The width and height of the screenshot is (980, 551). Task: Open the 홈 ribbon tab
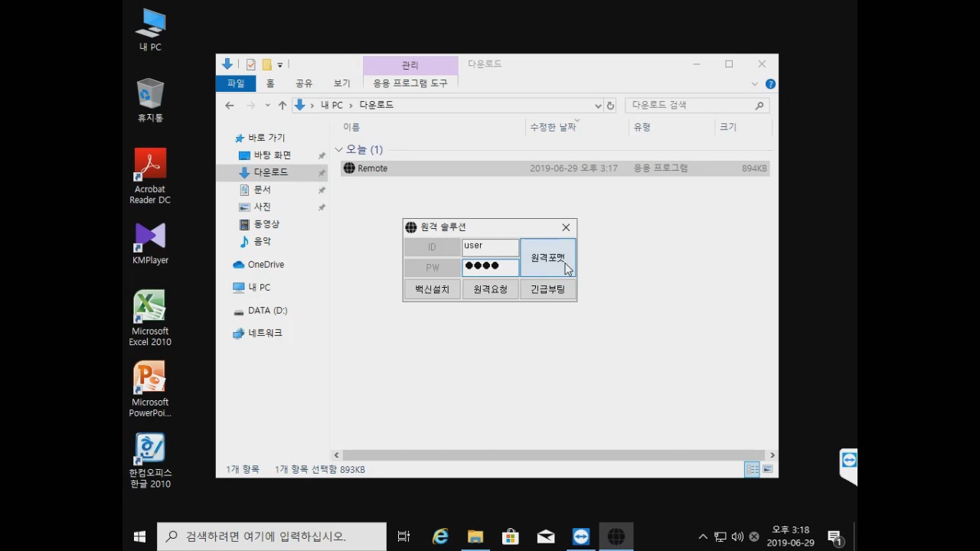tap(270, 83)
